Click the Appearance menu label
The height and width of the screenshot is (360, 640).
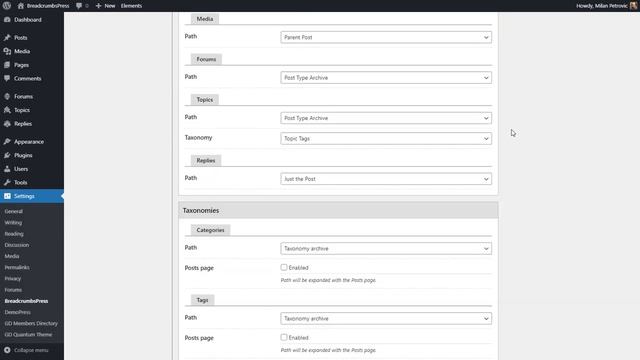[x=29, y=142]
